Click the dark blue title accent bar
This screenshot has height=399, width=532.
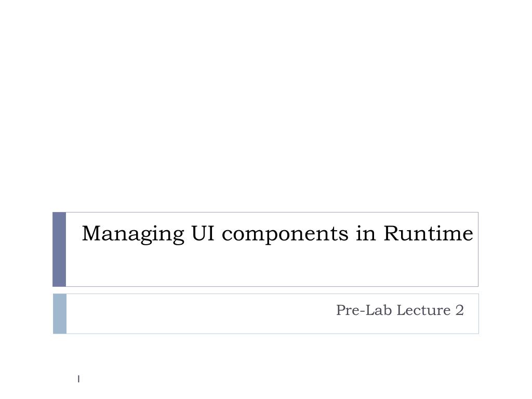(x=59, y=249)
